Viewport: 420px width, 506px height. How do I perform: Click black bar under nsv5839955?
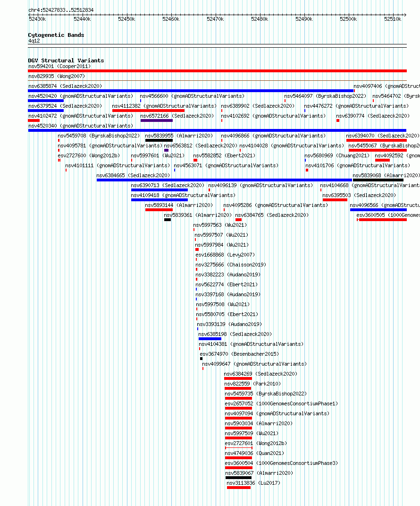[159, 140]
